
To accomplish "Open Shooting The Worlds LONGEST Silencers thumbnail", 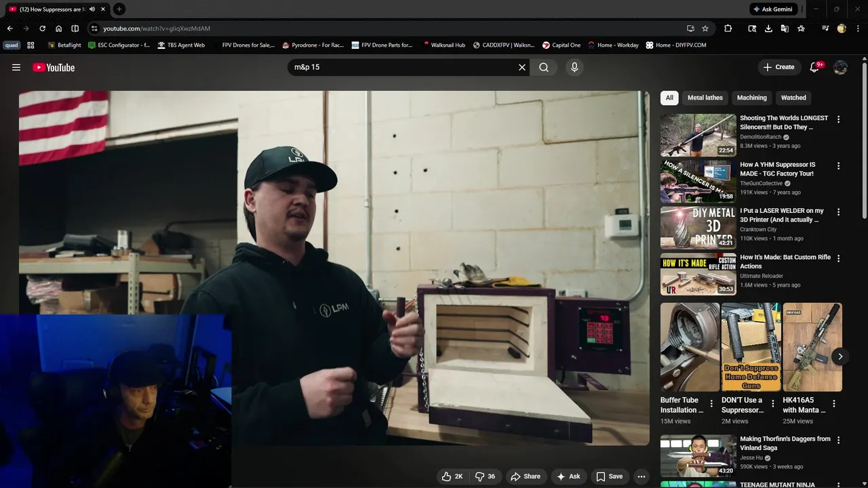I will (x=698, y=135).
